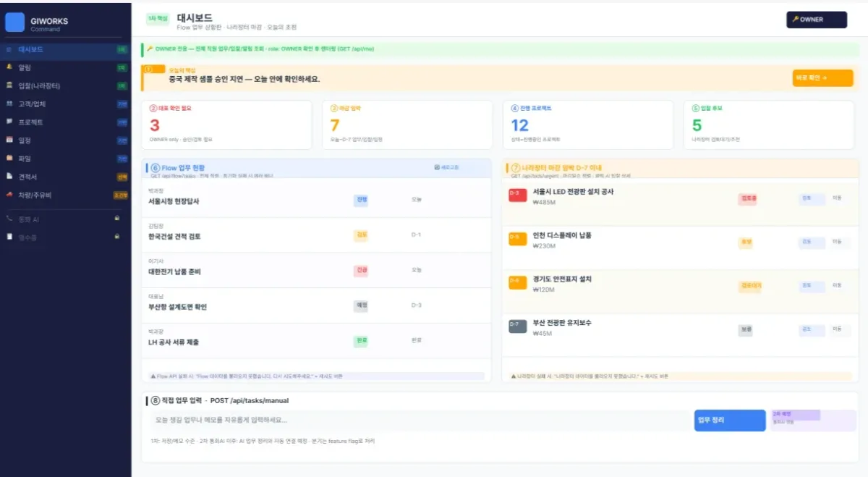Open 프로젝트 in the sidebar
The height and width of the screenshot is (477, 868).
coord(66,122)
